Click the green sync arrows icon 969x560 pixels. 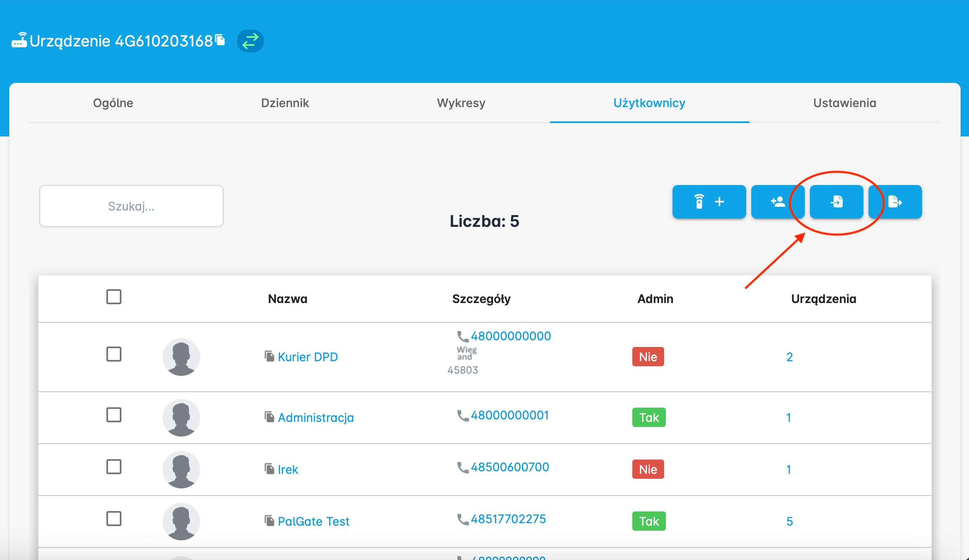click(250, 41)
